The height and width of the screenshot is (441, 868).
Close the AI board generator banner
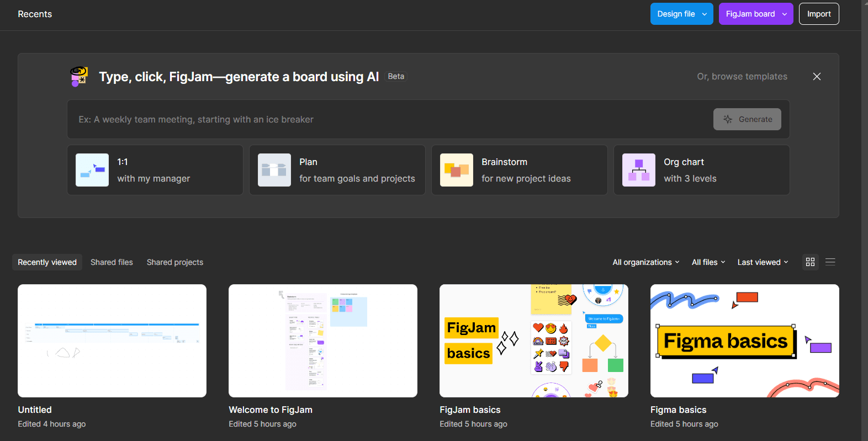click(817, 77)
